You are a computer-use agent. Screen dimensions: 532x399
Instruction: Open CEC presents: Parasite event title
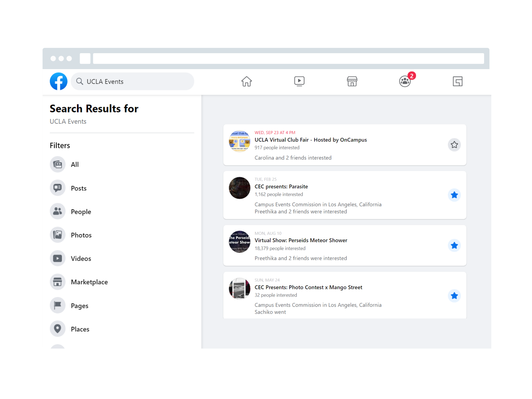click(x=281, y=186)
